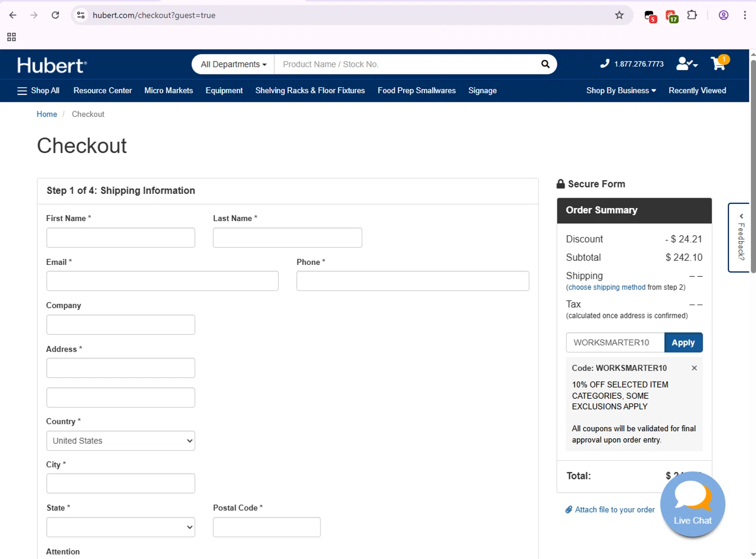The image size is (756, 559).
Task: Click the first Address line field
Action: (120, 368)
